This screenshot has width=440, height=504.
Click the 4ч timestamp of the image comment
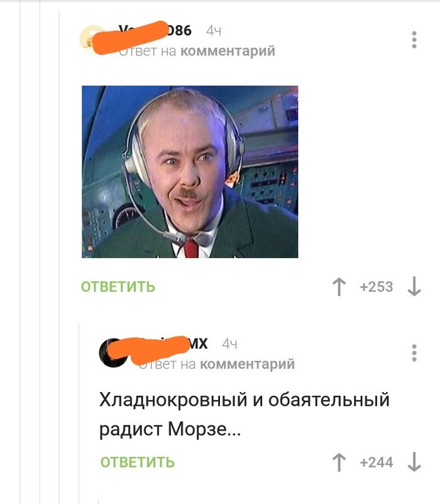214,31
